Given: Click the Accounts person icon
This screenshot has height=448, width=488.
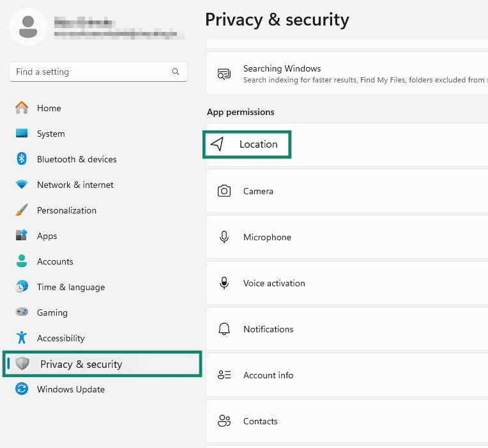Looking at the screenshot, I should click(x=22, y=261).
